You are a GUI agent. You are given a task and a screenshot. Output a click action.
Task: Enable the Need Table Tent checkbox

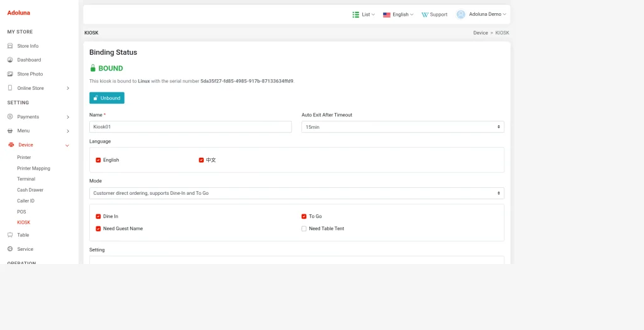304,229
